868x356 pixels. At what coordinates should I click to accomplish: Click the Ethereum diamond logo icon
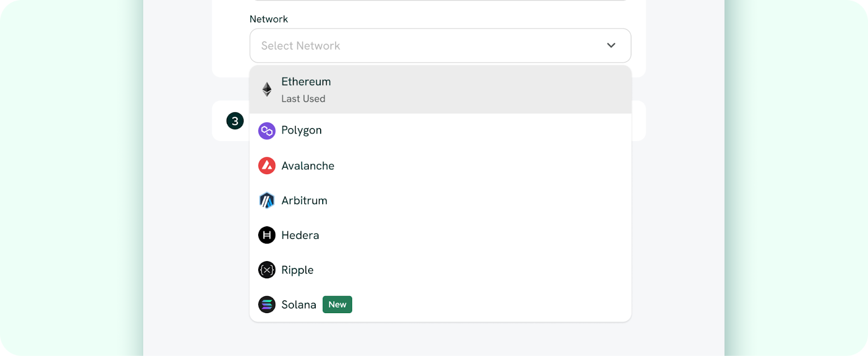click(267, 90)
